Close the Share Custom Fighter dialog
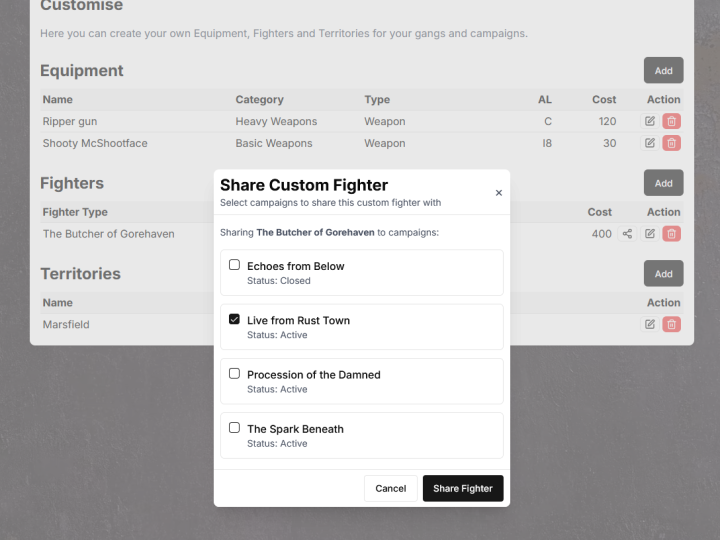This screenshot has width=720, height=540. click(499, 193)
